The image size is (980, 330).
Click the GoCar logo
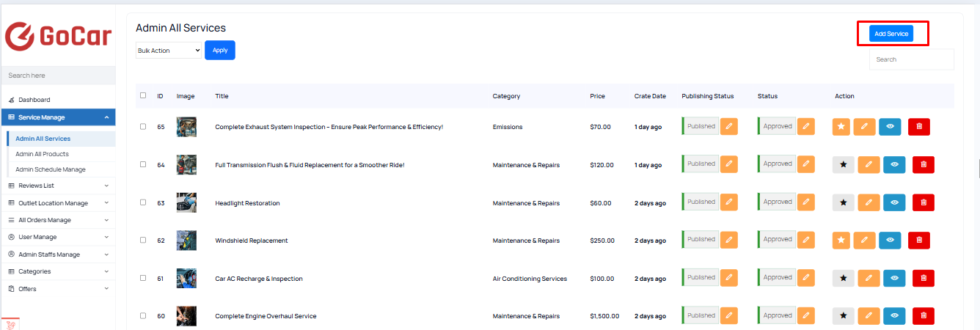tap(57, 34)
